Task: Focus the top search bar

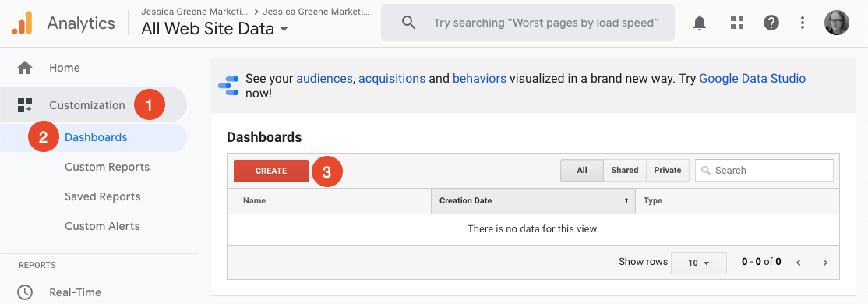Action: 528,23
